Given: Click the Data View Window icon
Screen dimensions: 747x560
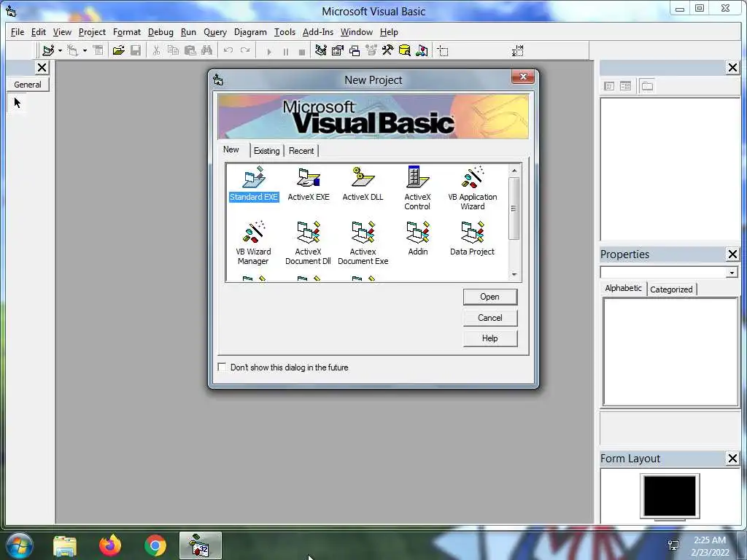Looking at the screenshot, I should tap(404, 50).
